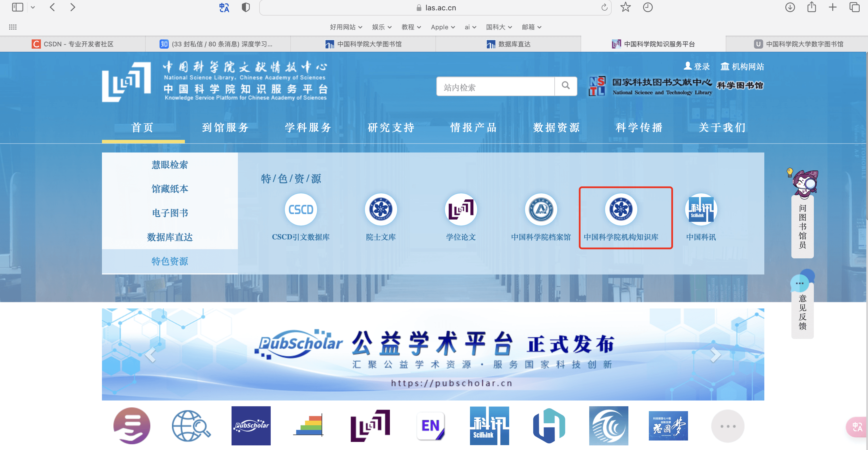
Task: Open the 学科服务 navigation menu
Action: click(x=308, y=127)
